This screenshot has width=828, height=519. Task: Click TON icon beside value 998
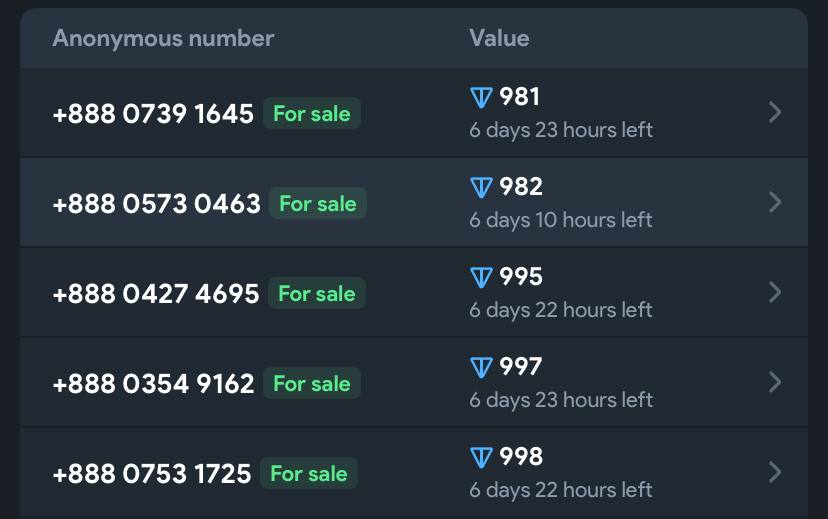(x=481, y=458)
